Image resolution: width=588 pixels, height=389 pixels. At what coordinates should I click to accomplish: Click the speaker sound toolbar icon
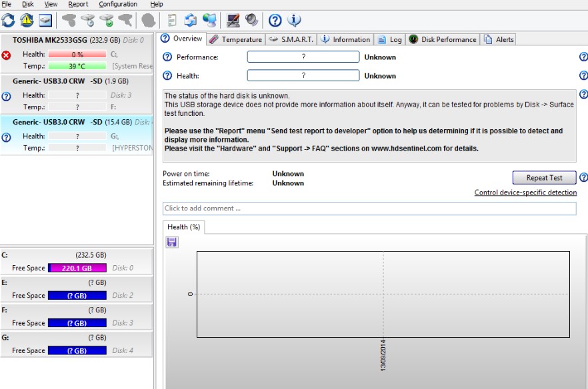(251, 20)
